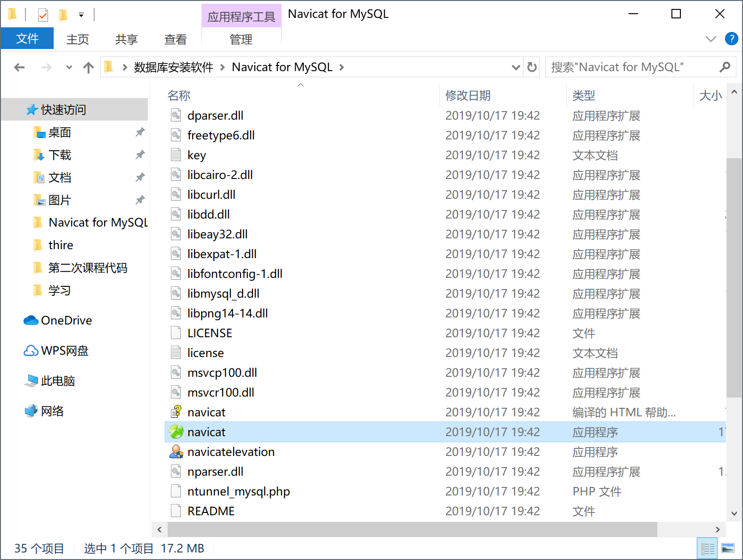Click chevron before 数据库安装软件 breadcrumb
The height and width of the screenshot is (560, 743).
point(125,67)
